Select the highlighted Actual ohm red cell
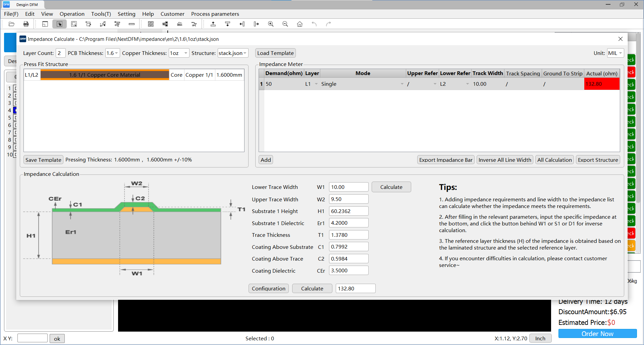This screenshot has width=644, height=345. (x=601, y=84)
